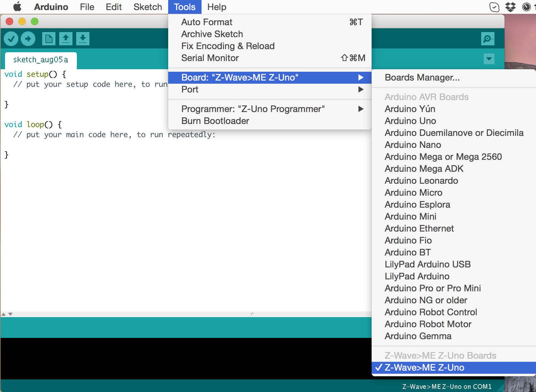Select LilyPad Arduino USB board
Screen dimensions: 536x392
coord(454,265)
